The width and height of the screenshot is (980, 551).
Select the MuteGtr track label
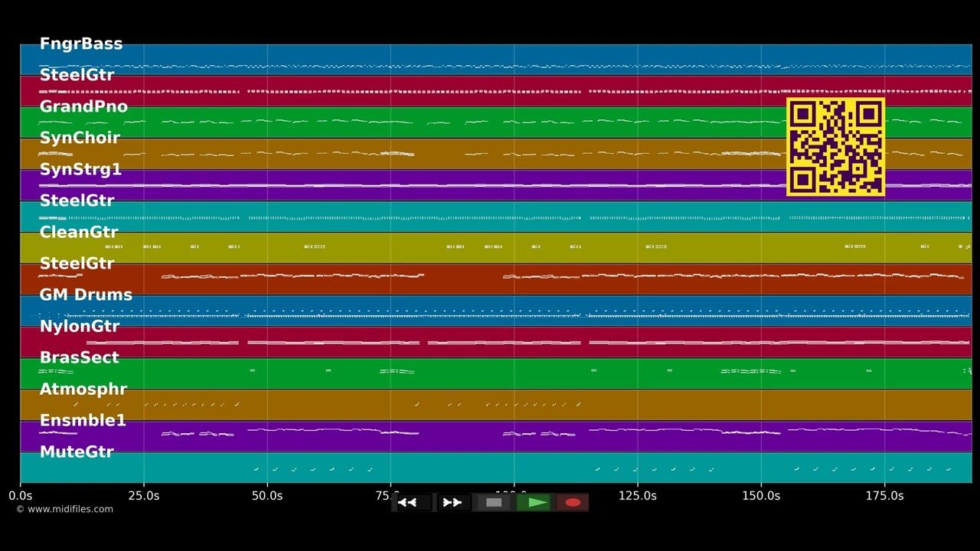tap(77, 452)
